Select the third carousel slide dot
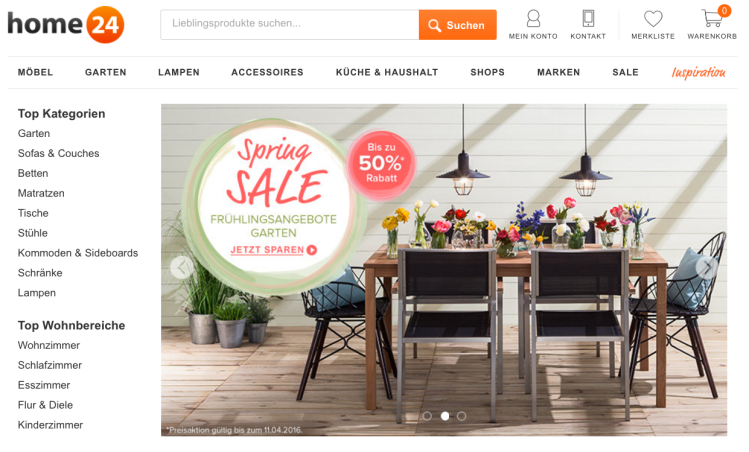 coord(461,416)
